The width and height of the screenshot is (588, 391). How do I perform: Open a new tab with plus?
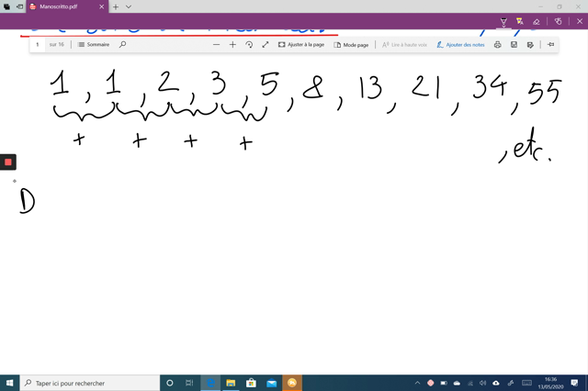(116, 6)
